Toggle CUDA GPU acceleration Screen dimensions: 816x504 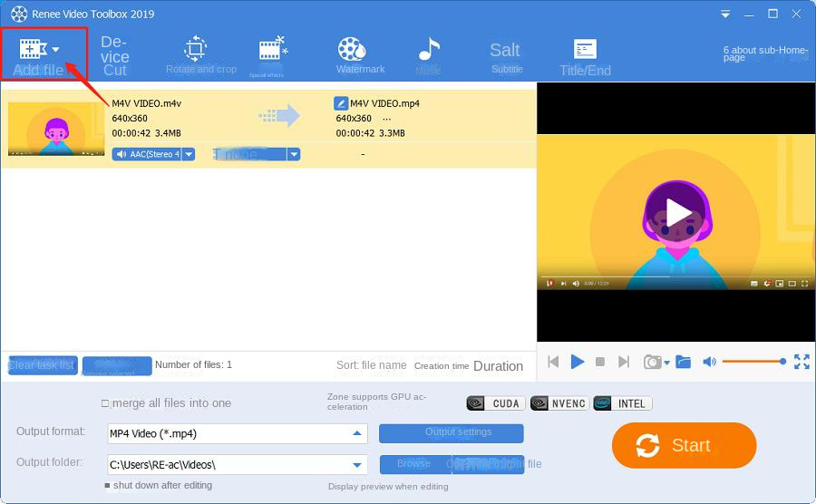495,403
